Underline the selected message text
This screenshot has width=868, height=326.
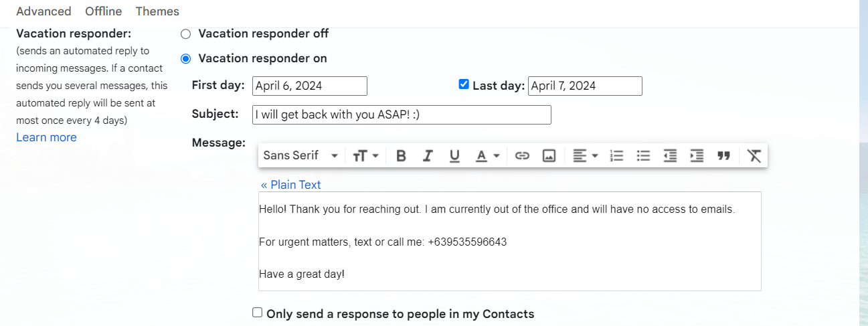454,156
